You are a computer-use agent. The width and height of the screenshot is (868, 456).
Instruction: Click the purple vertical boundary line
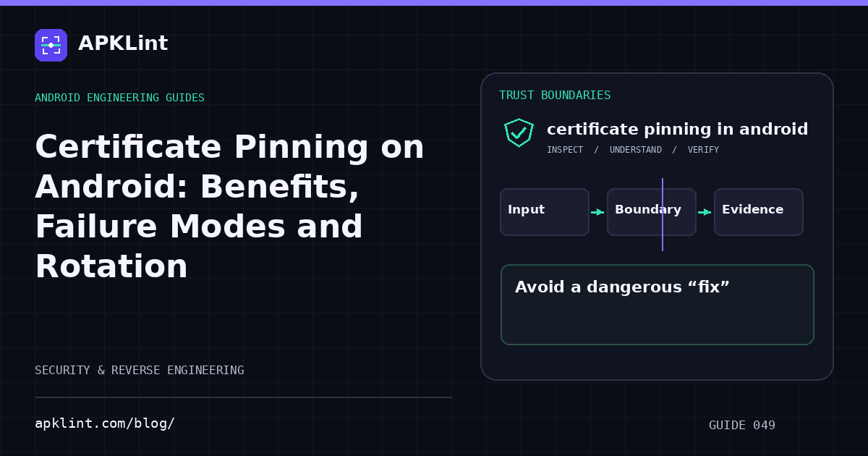tap(663, 214)
